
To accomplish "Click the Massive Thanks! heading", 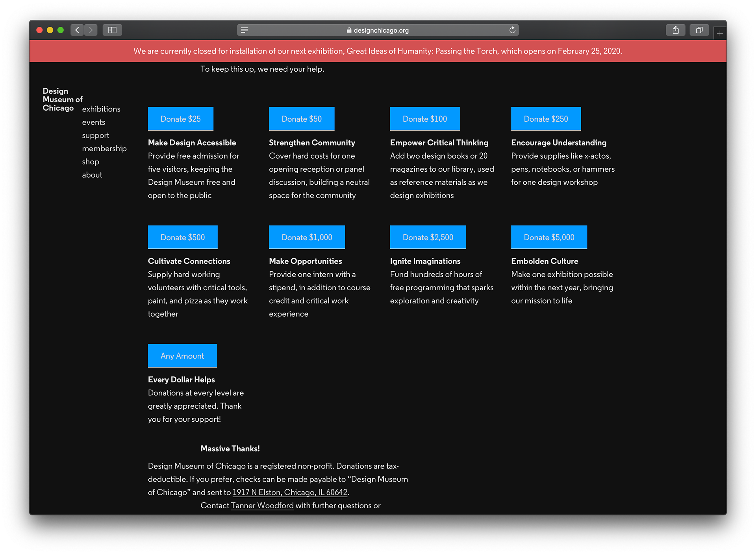I will tap(230, 448).
